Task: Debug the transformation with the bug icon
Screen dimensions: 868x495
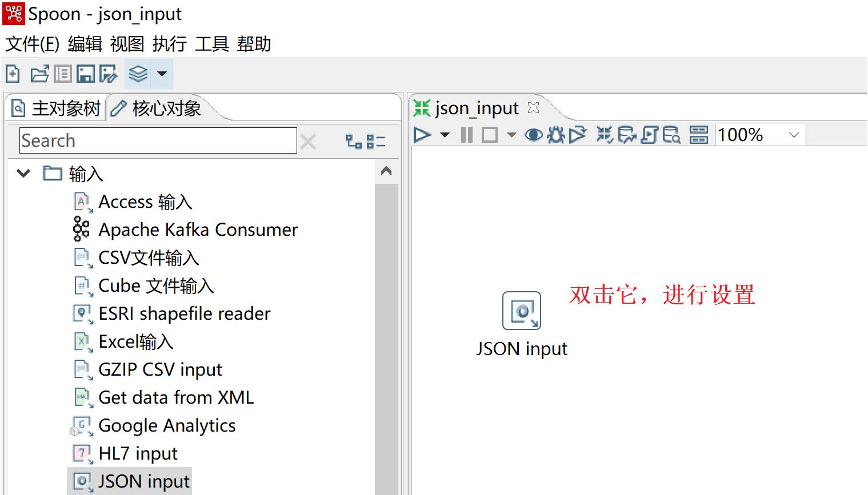Action: click(x=556, y=135)
